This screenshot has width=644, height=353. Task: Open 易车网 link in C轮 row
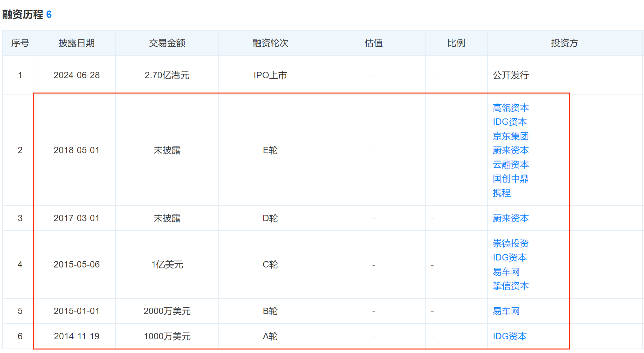point(506,272)
